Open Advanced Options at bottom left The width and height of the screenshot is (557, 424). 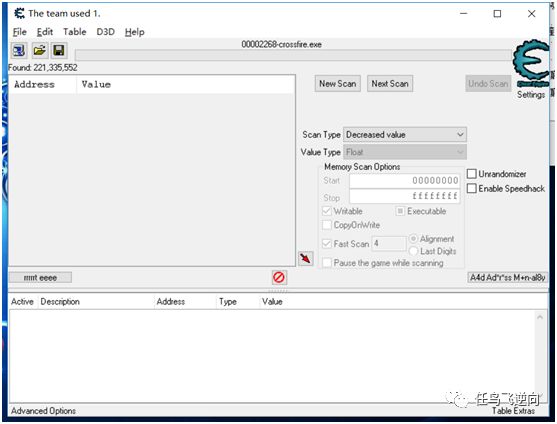point(43,411)
